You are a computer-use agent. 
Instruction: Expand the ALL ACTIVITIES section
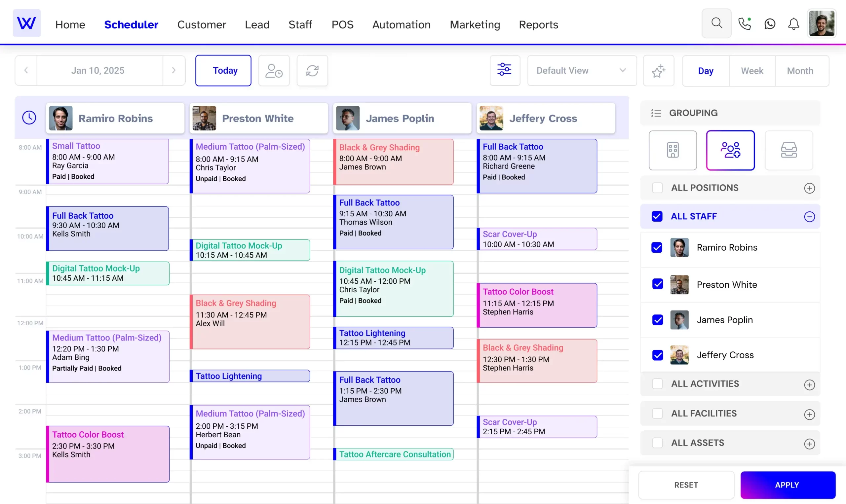(x=809, y=383)
